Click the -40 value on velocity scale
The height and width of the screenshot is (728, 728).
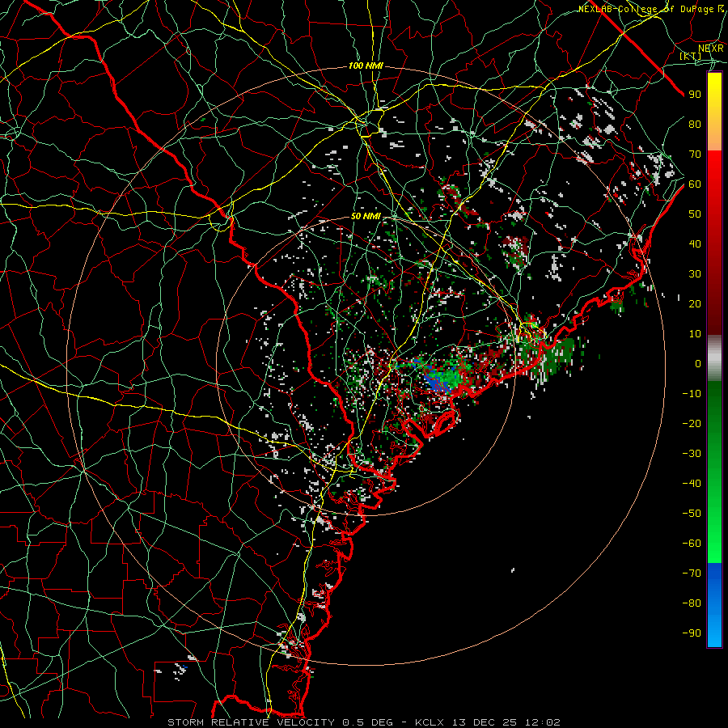point(692,484)
